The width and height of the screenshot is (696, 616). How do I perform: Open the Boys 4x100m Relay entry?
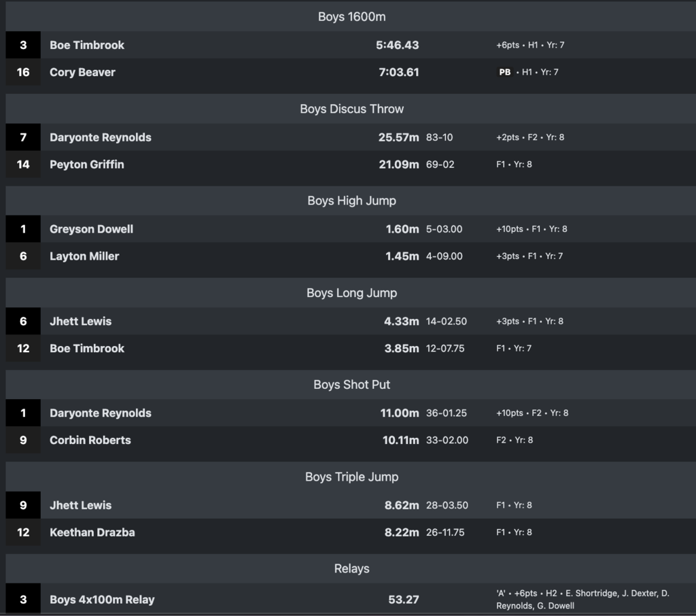102,600
